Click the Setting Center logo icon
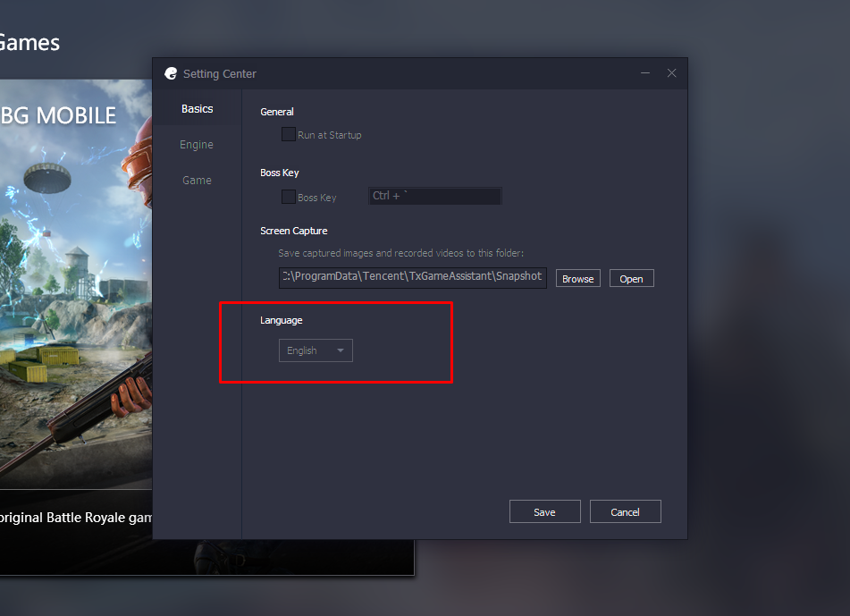 [171, 73]
